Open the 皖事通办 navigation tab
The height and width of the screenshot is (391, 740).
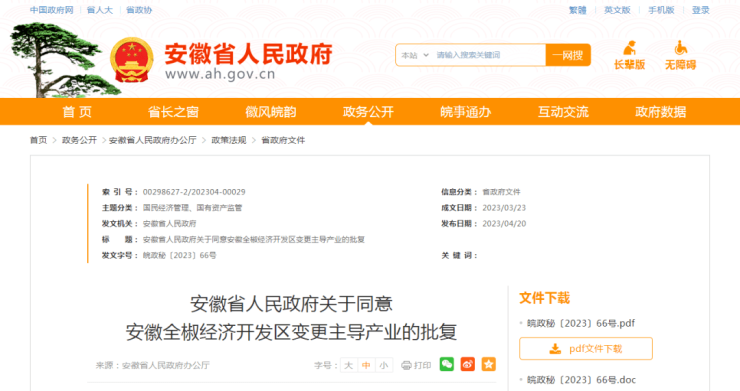pos(465,112)
